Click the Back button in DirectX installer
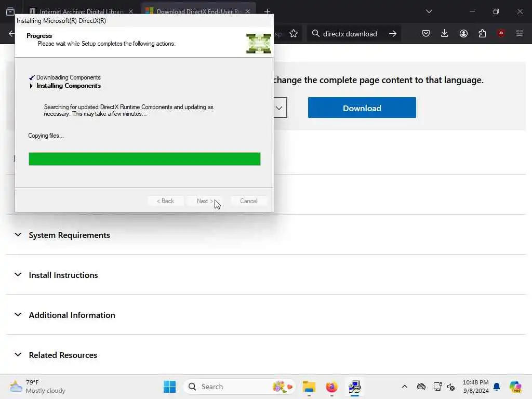The height and width of the screenshot is (399, 532). [x=166, y=201]
